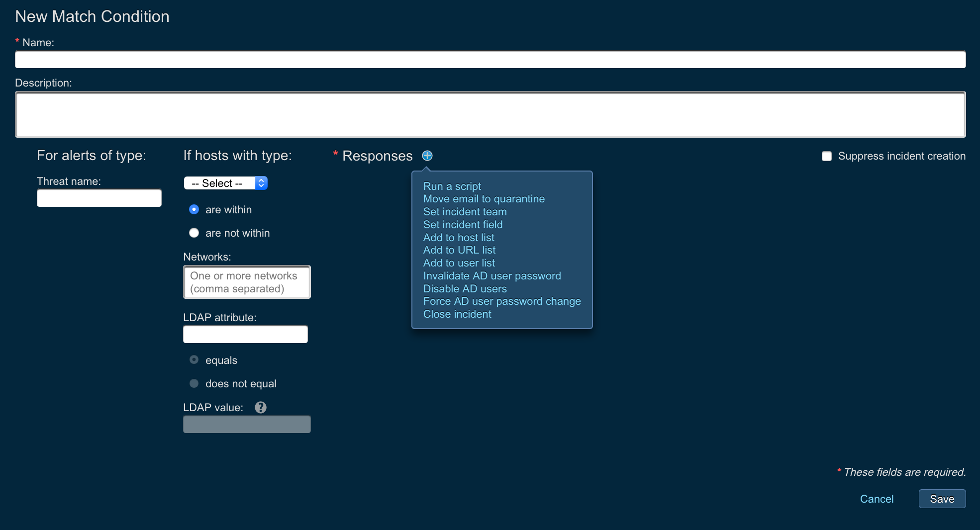Pick 'Add to host list' option
The width and height of the screenshot is (980, 530).
click(458, 238)
